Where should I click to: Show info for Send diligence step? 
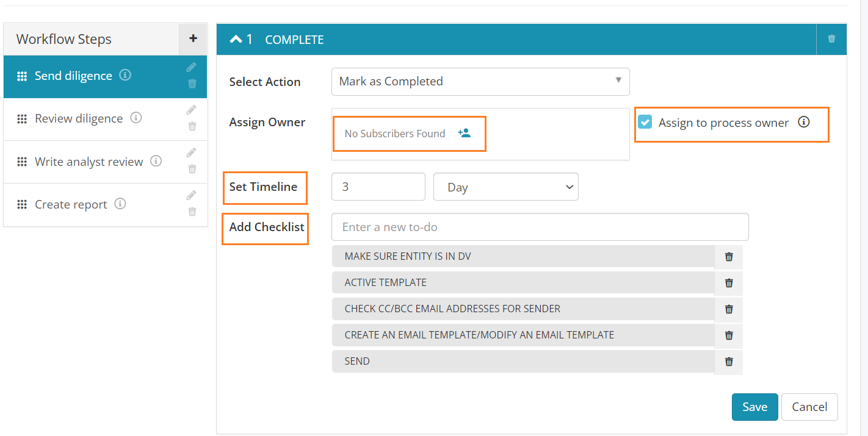(x=125, y=75)
